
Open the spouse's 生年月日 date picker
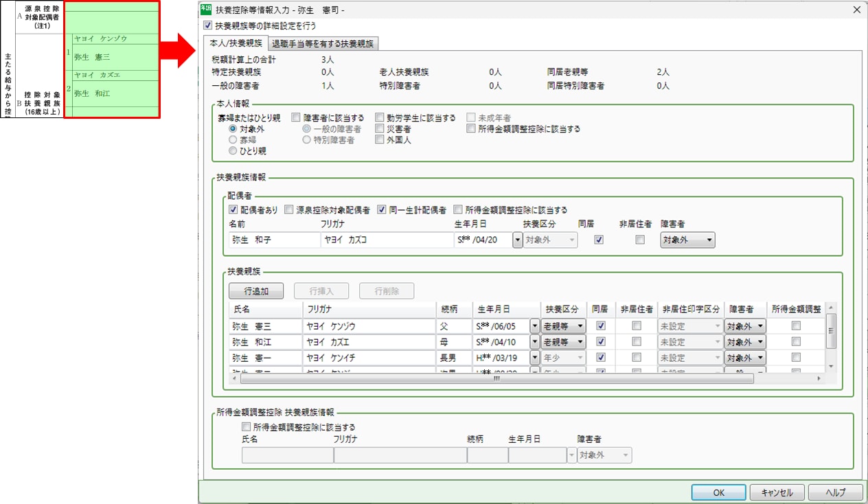[517, 240]
